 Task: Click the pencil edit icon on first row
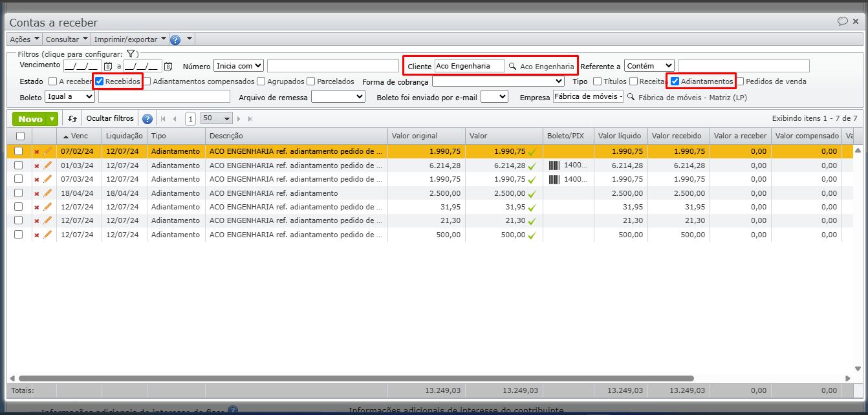47,151
